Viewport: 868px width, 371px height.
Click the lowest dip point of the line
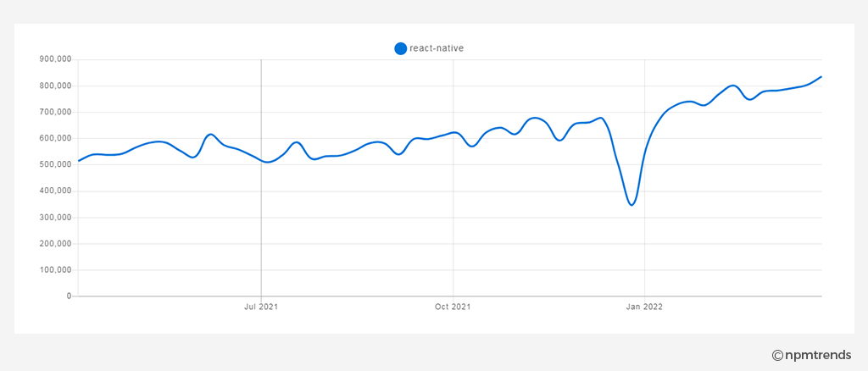(632, 205)
